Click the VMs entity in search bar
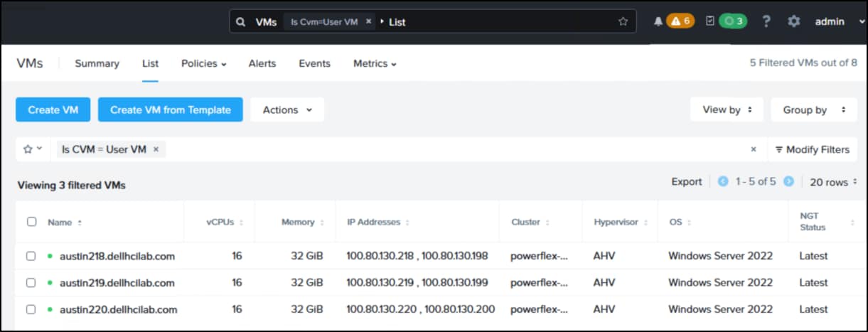868x332 pixels. point(267,21)
